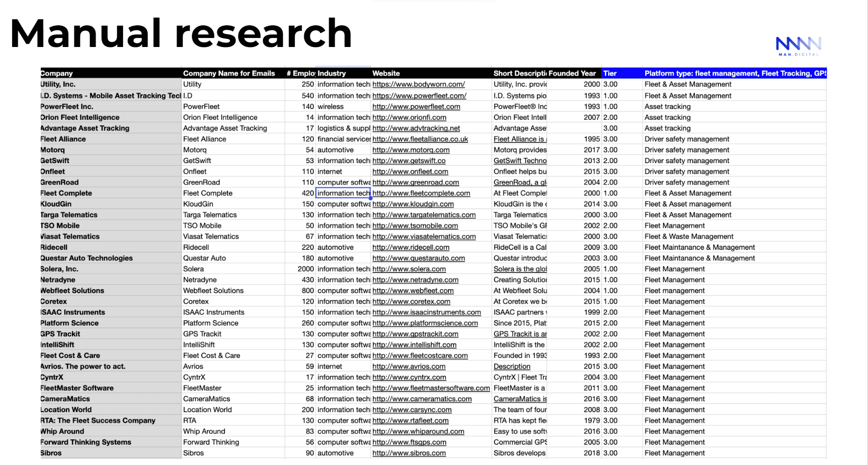The height and width of the screenshot is (465, 868).
Task: Open the 'CameraMatics is' description link
Action: click(x=520, y=399)
